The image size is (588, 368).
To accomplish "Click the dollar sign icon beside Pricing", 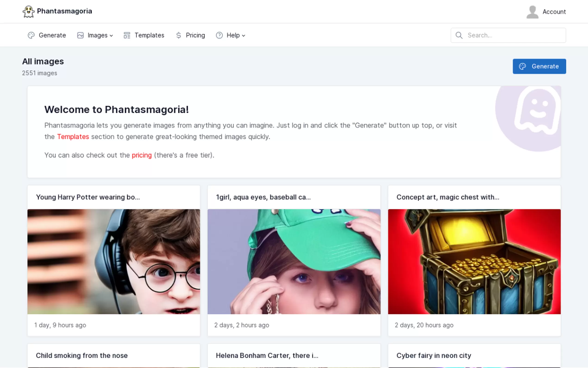I will click(x=178, y=35).
